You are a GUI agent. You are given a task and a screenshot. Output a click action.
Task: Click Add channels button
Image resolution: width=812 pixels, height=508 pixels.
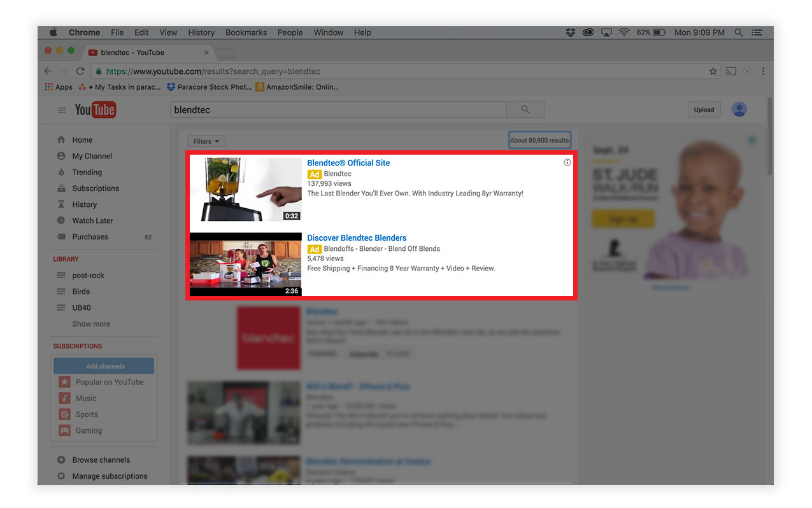pos(104,366)
